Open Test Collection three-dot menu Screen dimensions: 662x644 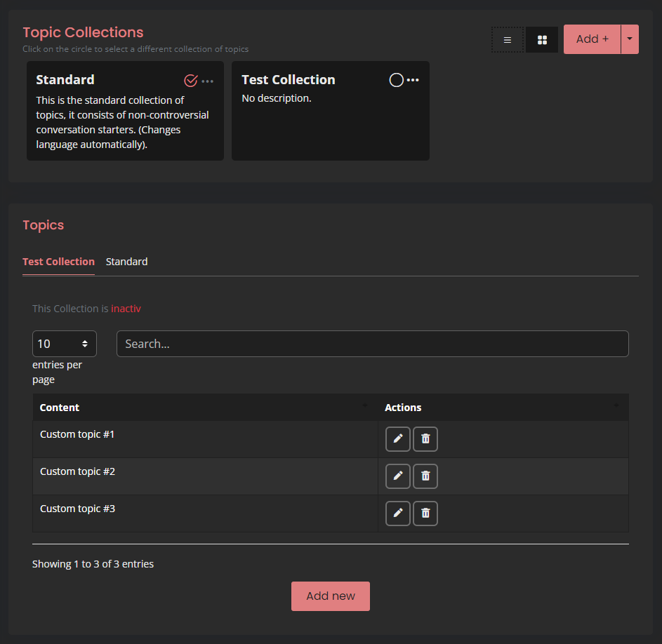tap(413, 80)
